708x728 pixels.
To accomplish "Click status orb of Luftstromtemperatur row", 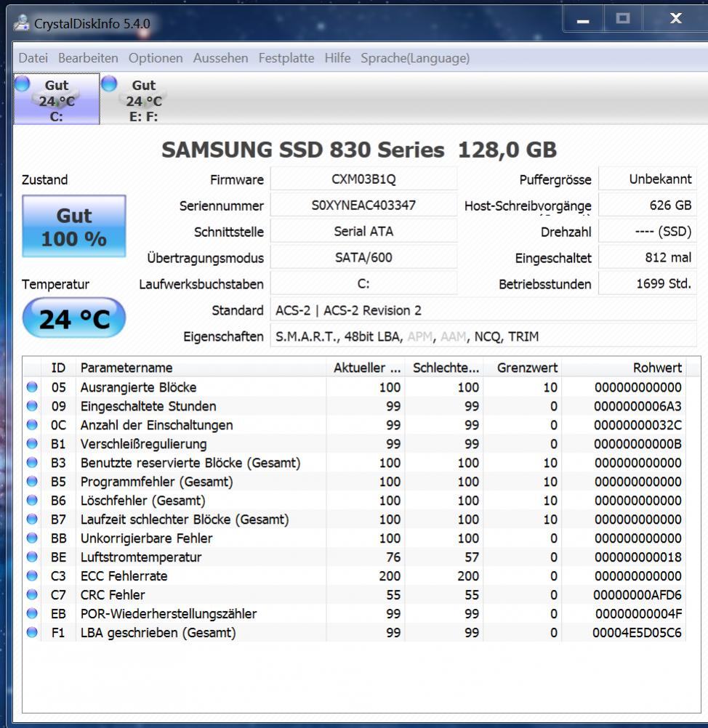I will pyautogui.click(x=32, y=557).
